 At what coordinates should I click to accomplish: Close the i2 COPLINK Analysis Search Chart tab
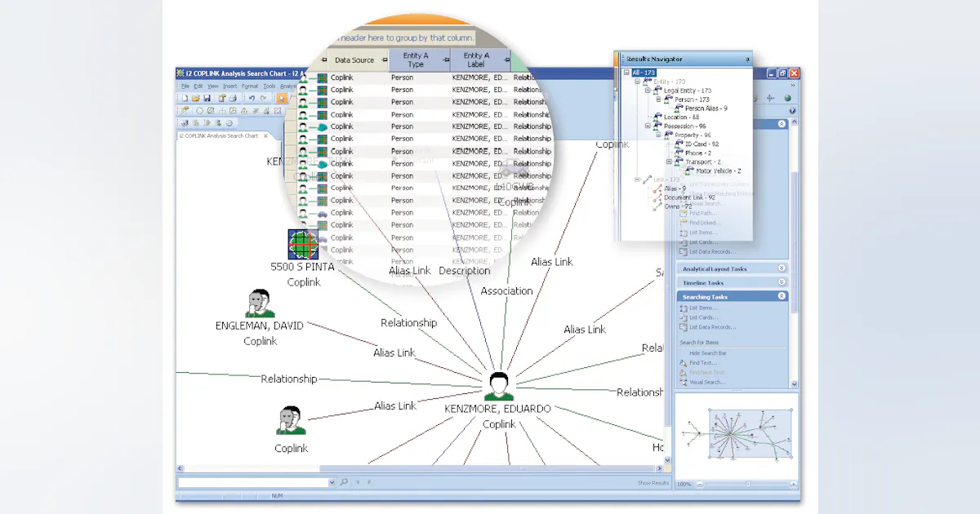[265, 135]
